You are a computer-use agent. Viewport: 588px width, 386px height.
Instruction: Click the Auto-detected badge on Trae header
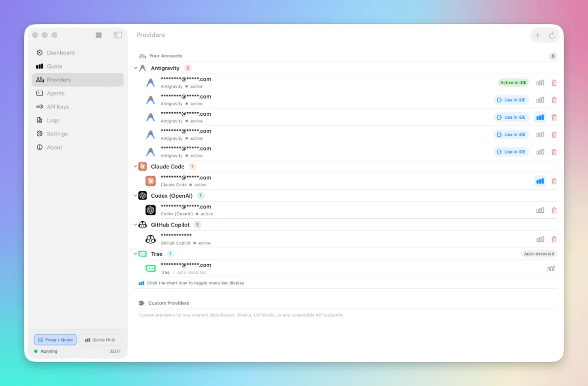(539, 254)
